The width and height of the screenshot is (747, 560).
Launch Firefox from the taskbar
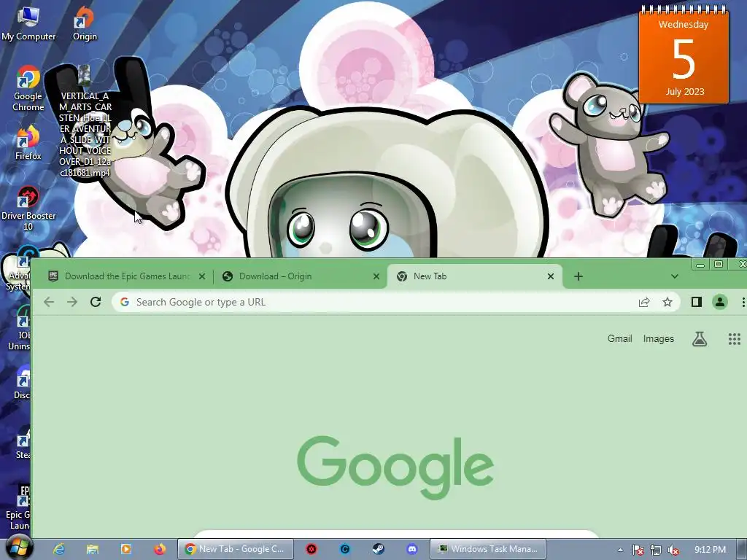pyautogui.click(x=160, y=549)
